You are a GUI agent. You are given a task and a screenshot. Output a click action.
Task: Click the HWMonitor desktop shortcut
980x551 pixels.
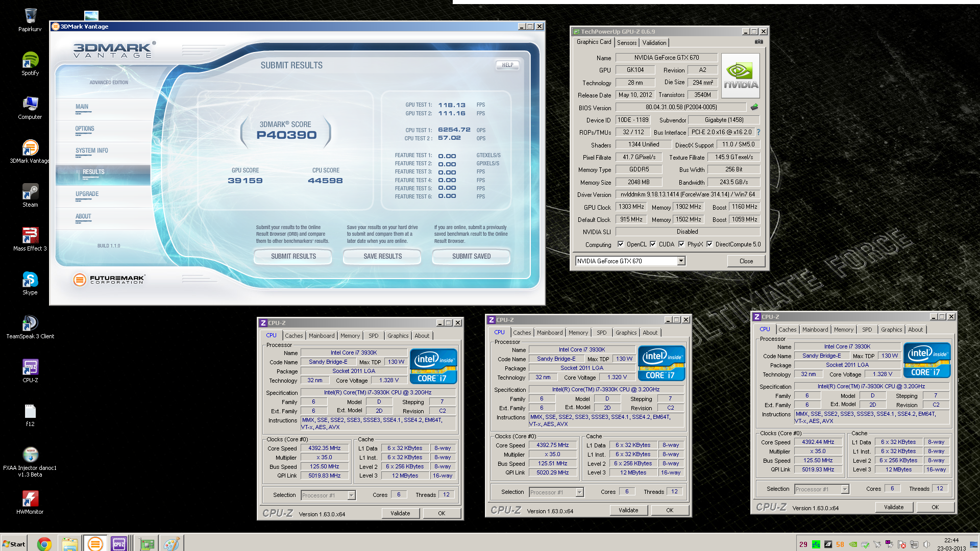click(30, 502)
